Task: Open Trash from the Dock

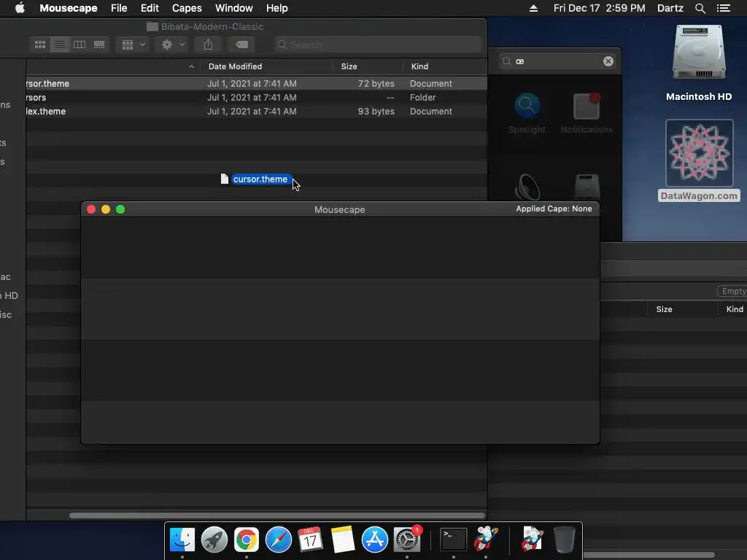Action: 564,540
